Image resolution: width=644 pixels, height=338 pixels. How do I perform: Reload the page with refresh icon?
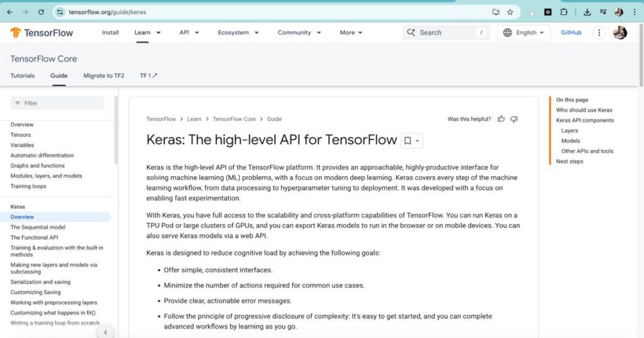point(41,12)
